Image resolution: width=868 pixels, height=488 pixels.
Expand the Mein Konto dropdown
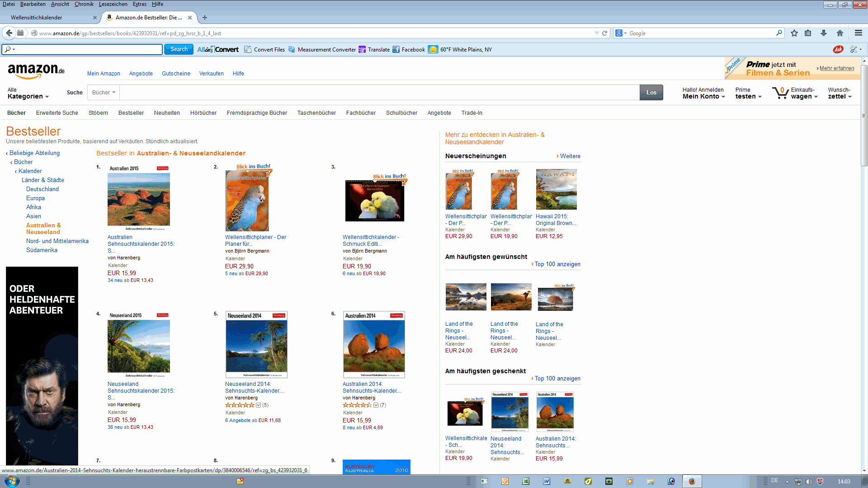coord(703,93)
